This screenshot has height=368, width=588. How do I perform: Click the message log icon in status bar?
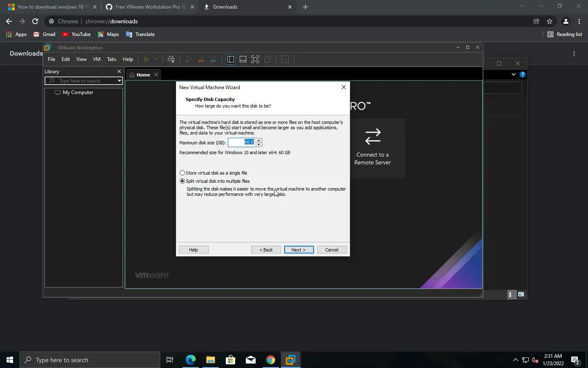coord(521,294)
